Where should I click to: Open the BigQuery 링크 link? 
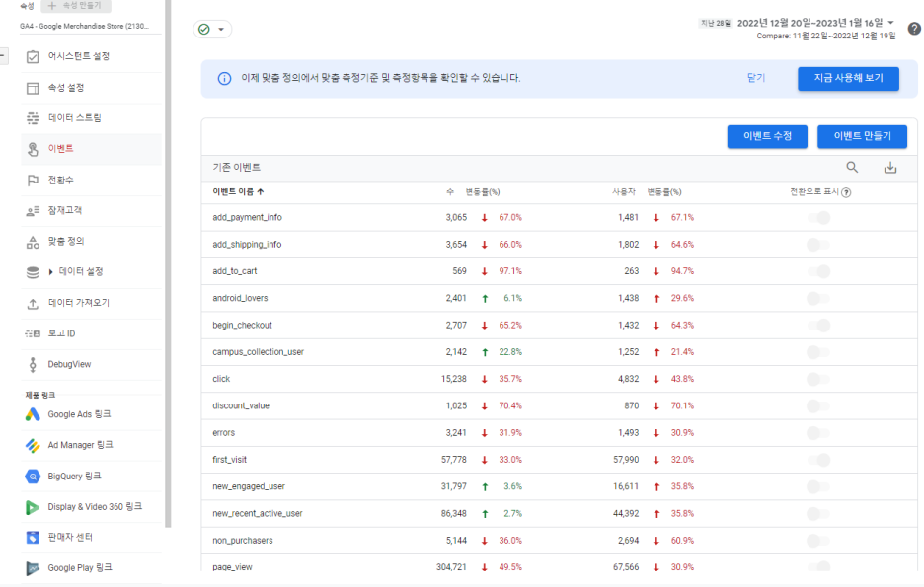pos(74,477)
